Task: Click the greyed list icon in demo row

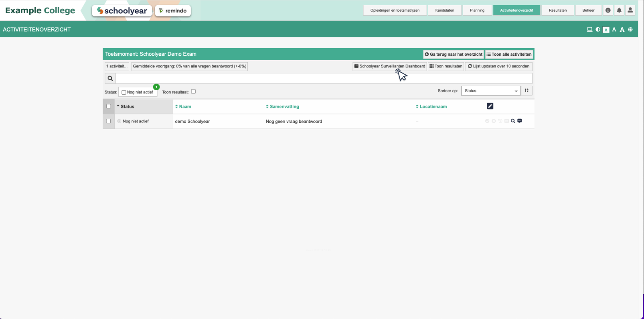Action: [506, 121]
